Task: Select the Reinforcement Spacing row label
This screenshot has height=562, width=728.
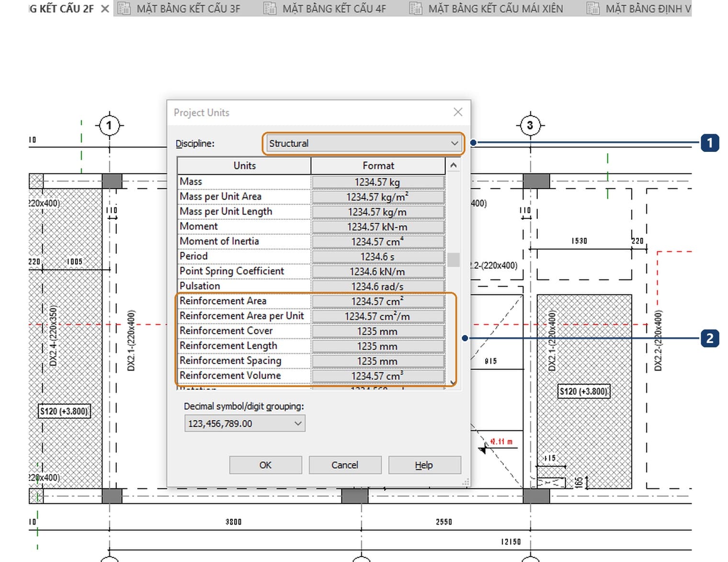Action: 230,360
